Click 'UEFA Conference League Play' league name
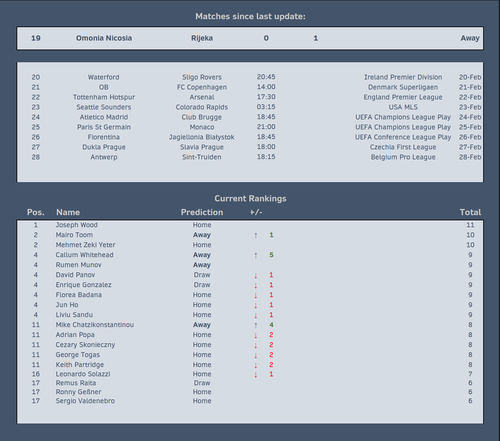Image resolution: width=500 pixels, height=441 pixels. click(403, 137)
